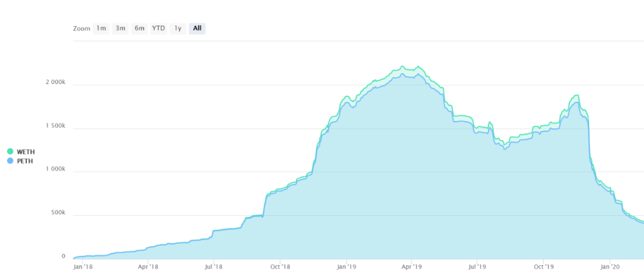Image resolution: width=644 pixels, height=276 pixels.
Task: Click the Zoom label text
Action: pos(82,29)
